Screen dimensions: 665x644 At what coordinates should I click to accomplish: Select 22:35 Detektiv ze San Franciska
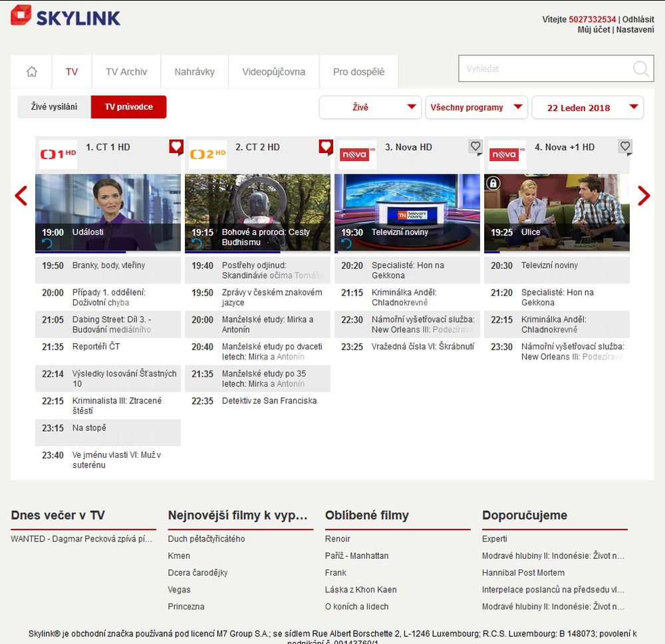pos(258,406)
